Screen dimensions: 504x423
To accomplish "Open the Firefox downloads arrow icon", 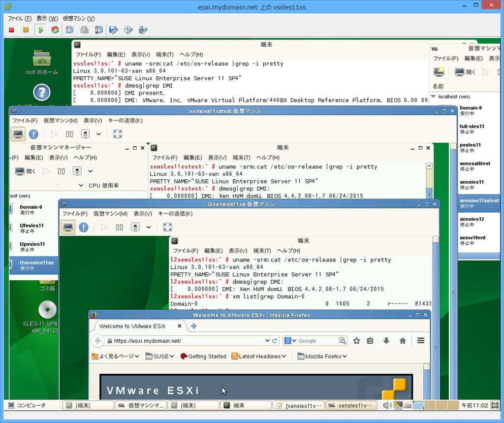I will [386, 341].
